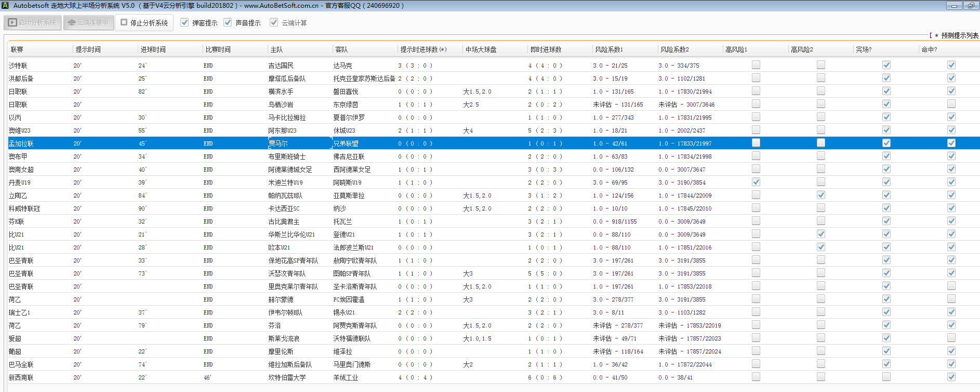Click the 中场大球盘 column header
Image resolution: width=980 pixels, height=392 pixels.
481,49
